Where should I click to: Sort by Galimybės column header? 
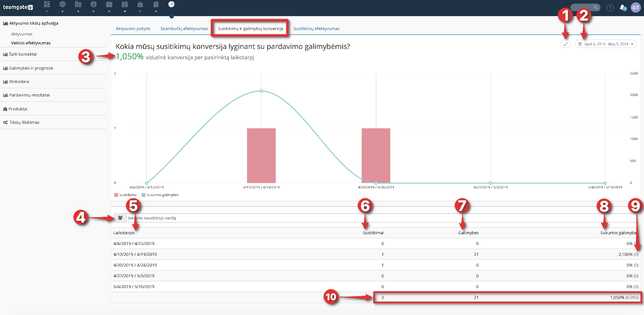coord(469,233)
